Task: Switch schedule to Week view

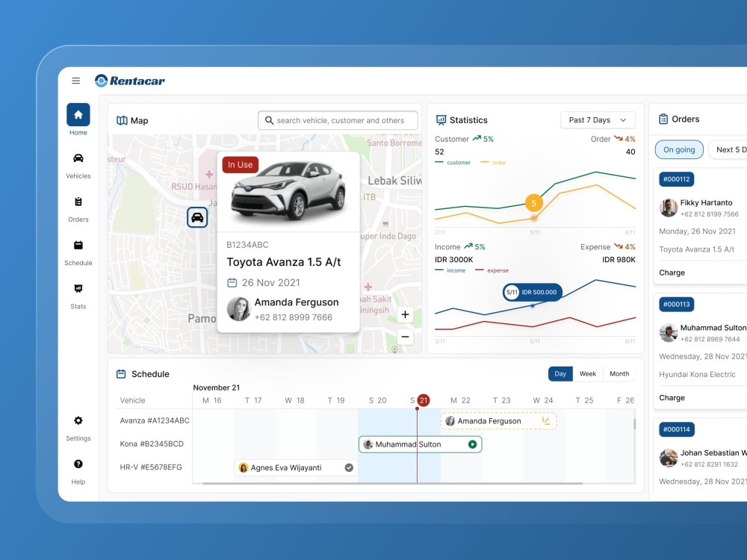Action: point(587,374)
